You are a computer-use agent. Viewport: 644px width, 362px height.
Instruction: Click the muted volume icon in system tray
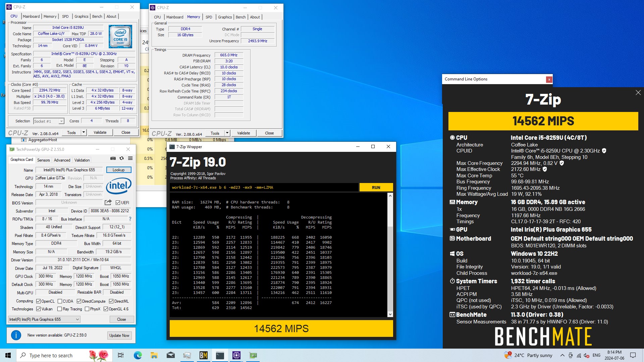coord(587,355)
